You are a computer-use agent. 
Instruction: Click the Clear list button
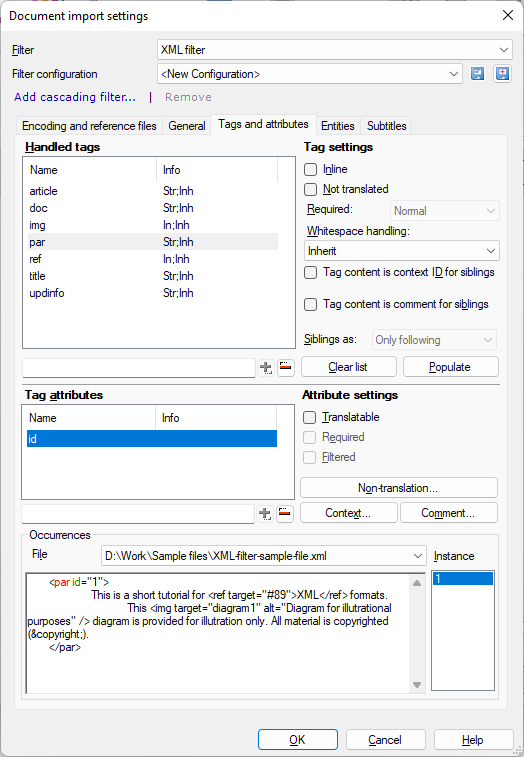pyautogui.click(x=349, y=367)
